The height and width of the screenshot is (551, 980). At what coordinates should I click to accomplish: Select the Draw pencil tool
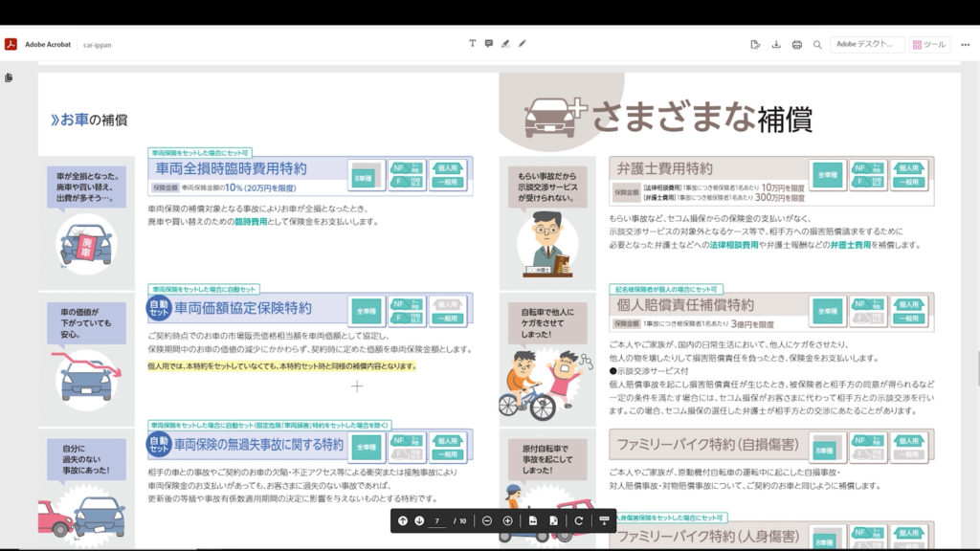tap(523, 44)
